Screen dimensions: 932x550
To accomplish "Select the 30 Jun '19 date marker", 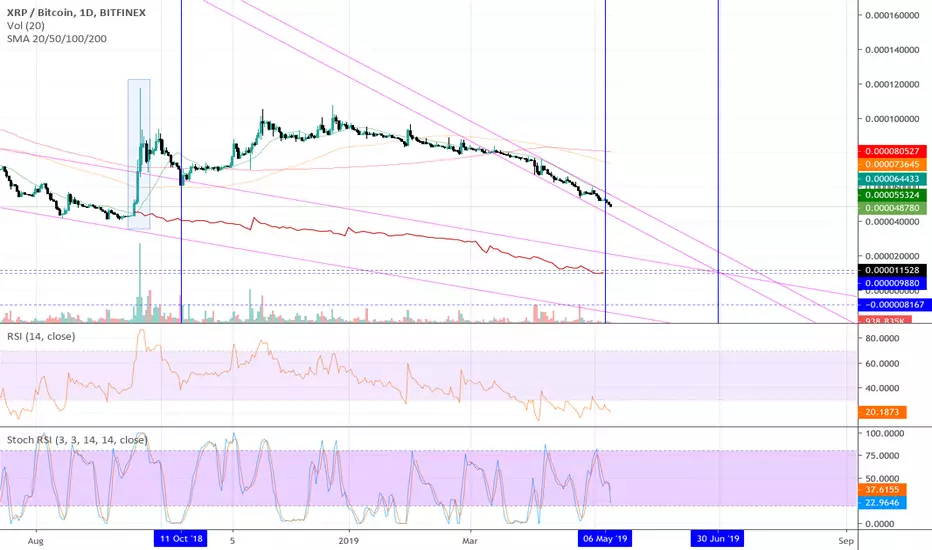I will pos(718,539).
